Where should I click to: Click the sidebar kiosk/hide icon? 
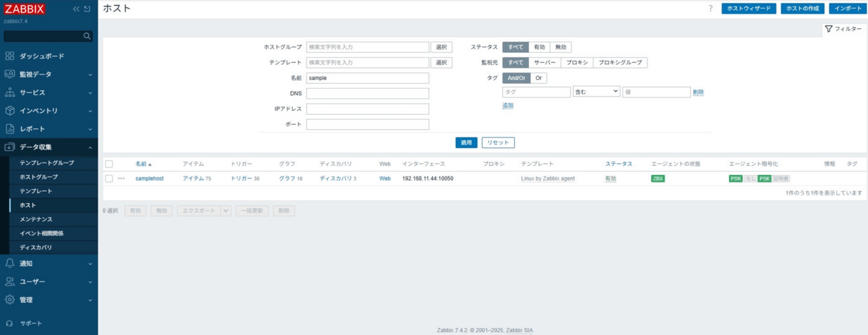87,9
